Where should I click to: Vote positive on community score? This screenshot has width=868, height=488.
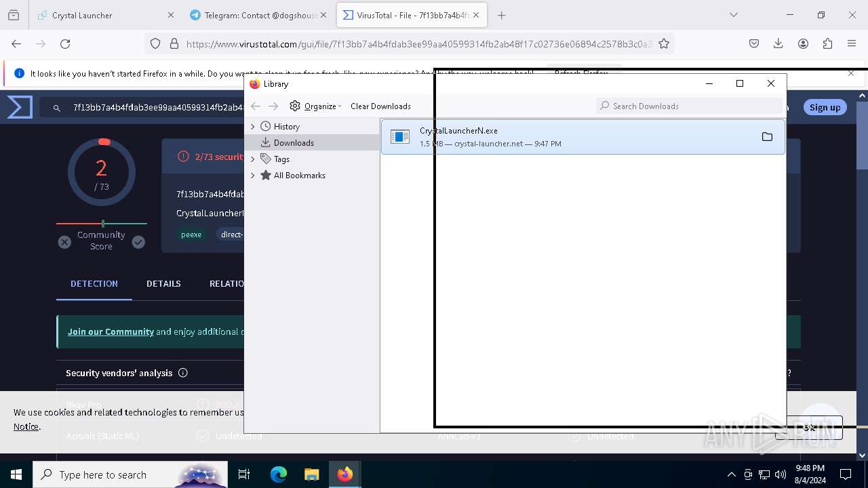(x=138, y=242)
